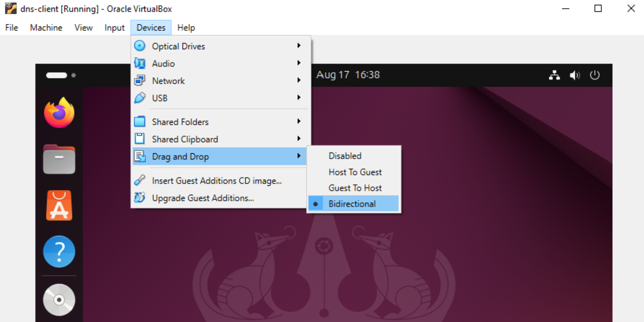Close the Devices menu via its label
This screenshot has height=322, width=644.
(x=151, y=28)
